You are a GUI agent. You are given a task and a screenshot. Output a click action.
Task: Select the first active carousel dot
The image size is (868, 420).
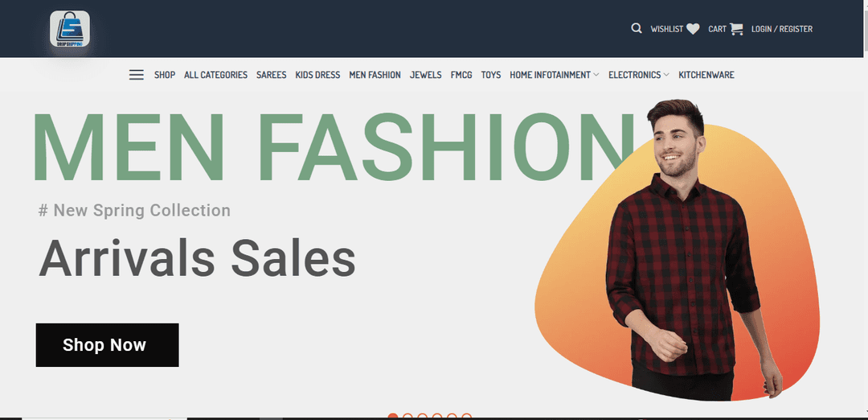click(x=393, y=417)
